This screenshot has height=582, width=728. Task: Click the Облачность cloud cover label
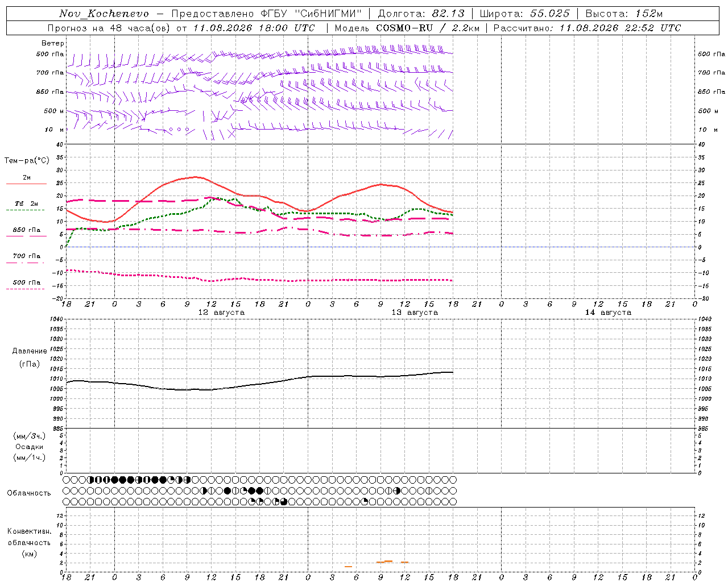click(x=29, y=493)
